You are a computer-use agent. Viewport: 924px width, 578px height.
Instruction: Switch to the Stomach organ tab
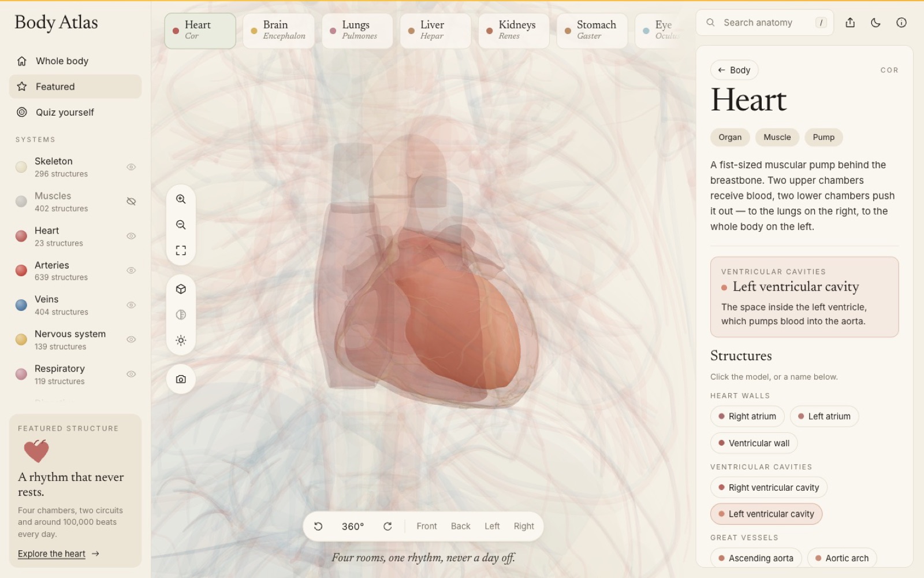[x=592, y=31]
